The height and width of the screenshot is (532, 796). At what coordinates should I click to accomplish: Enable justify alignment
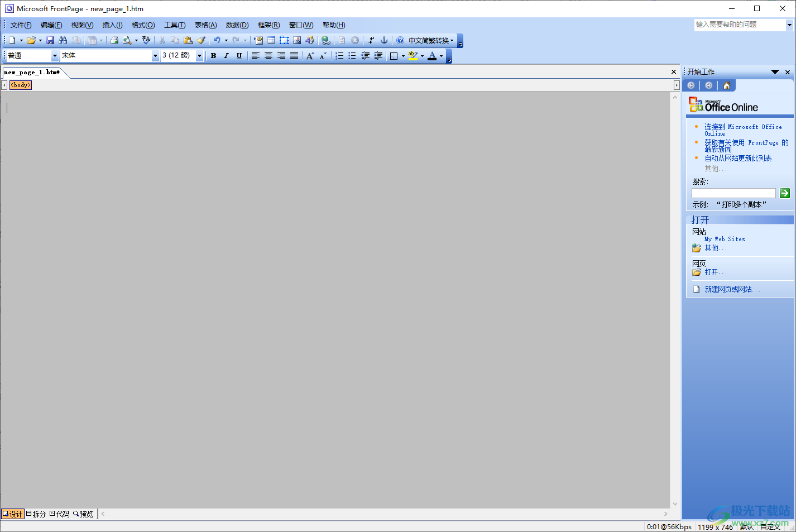click(294, 56)
